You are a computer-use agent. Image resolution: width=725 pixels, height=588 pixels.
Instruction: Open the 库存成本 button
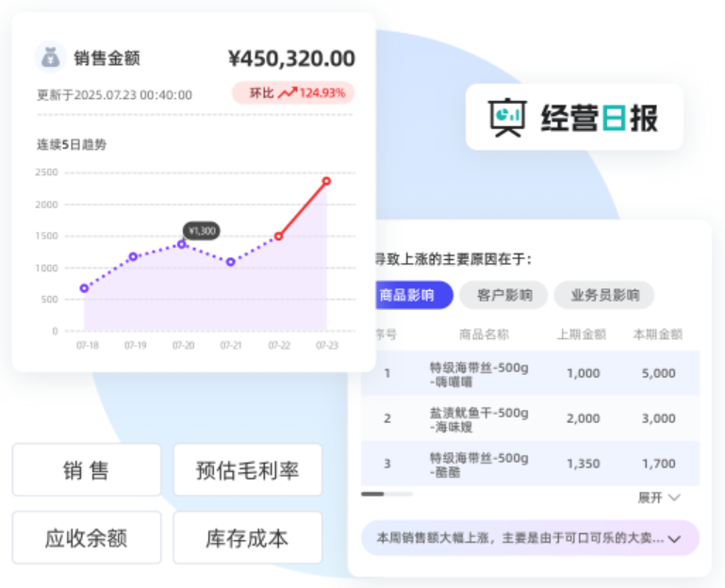(247, 538)
